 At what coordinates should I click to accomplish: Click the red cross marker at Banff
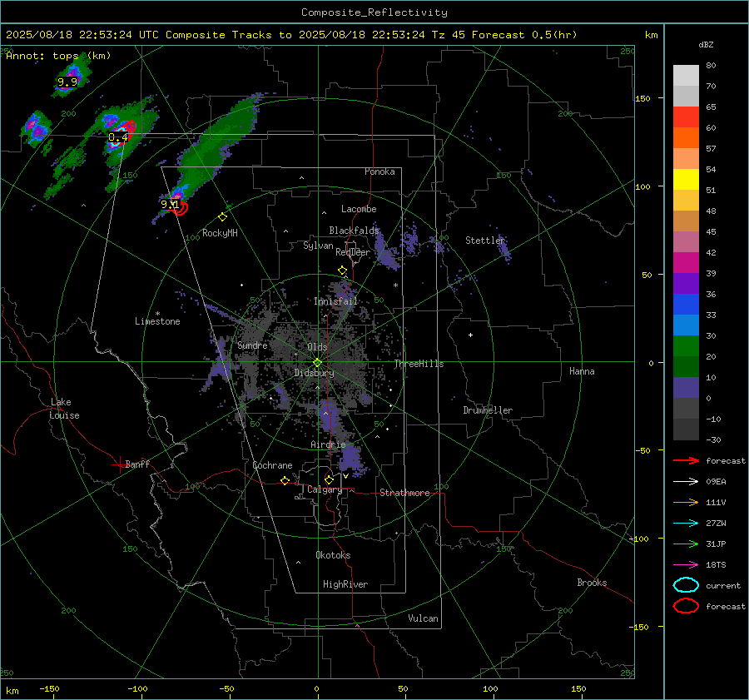click(x=119, y=464)
